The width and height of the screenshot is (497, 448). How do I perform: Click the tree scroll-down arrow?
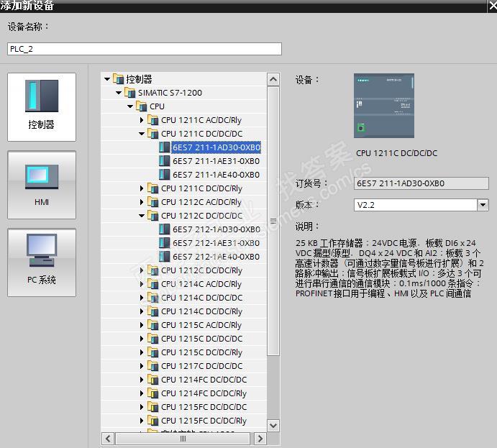click(273, 425)
